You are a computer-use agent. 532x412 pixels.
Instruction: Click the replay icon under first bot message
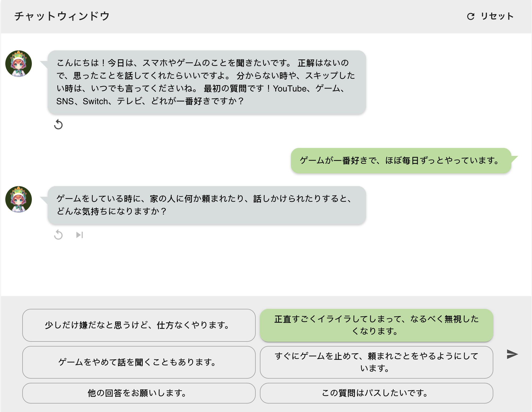point(58,124)
